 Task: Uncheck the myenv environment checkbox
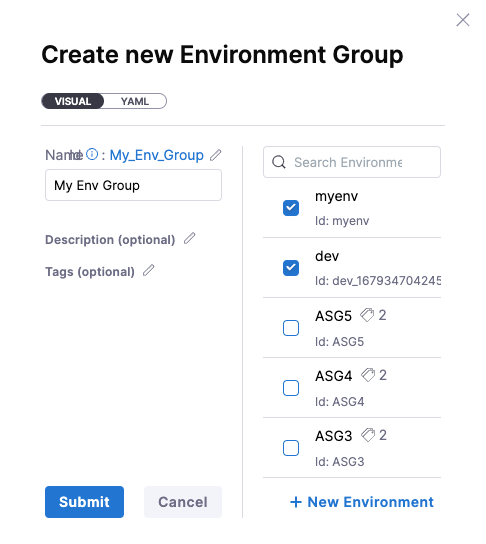pyautogui.click(x=291, y=208)
